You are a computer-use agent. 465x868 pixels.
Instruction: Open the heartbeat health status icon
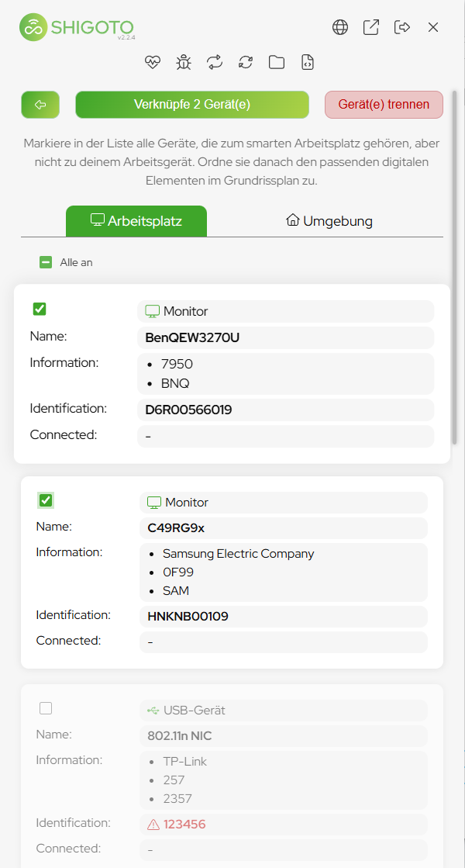[153, 62]
